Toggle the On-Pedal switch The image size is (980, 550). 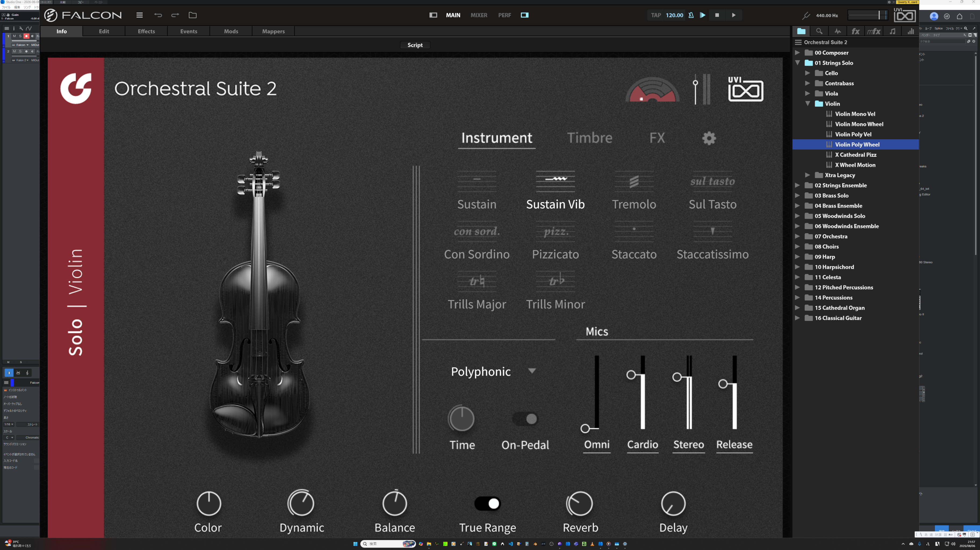(x=525, y=419)
